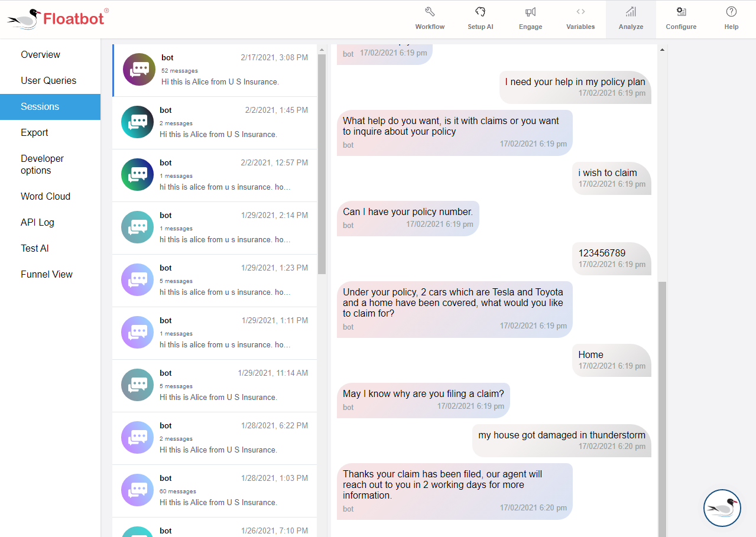
Task: View the API Log
Action: (37, 222)
